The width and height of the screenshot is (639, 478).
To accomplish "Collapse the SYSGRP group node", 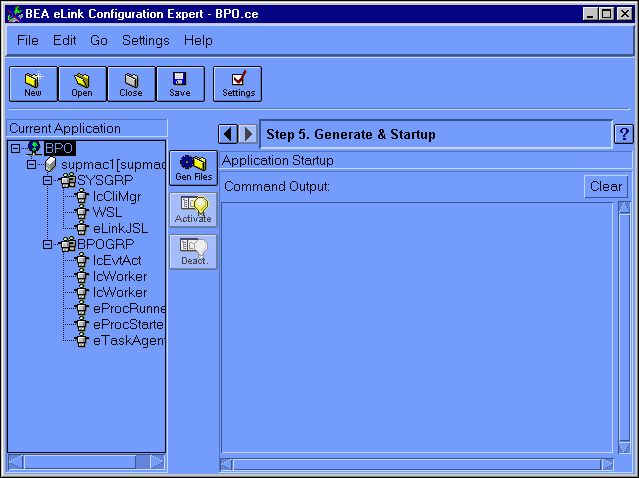I will pos(47,181).
